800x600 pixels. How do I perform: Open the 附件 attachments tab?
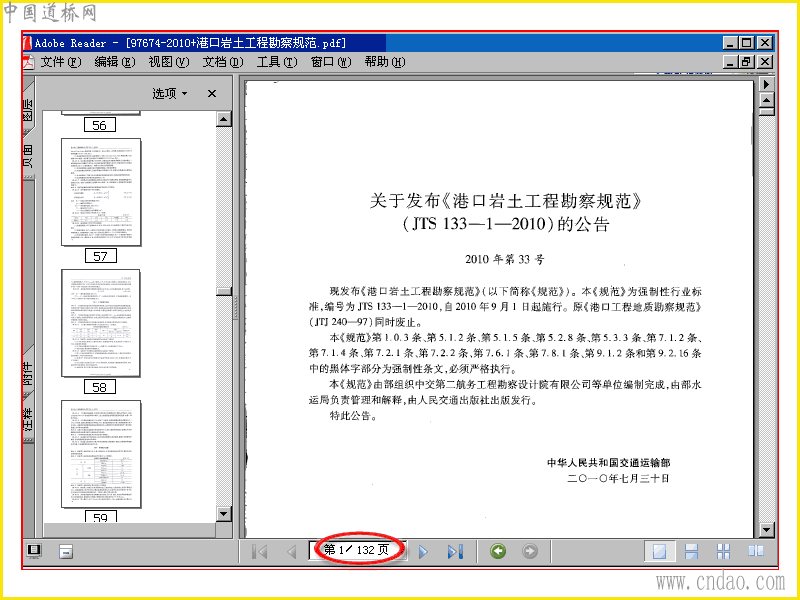(x=28, y=373)
